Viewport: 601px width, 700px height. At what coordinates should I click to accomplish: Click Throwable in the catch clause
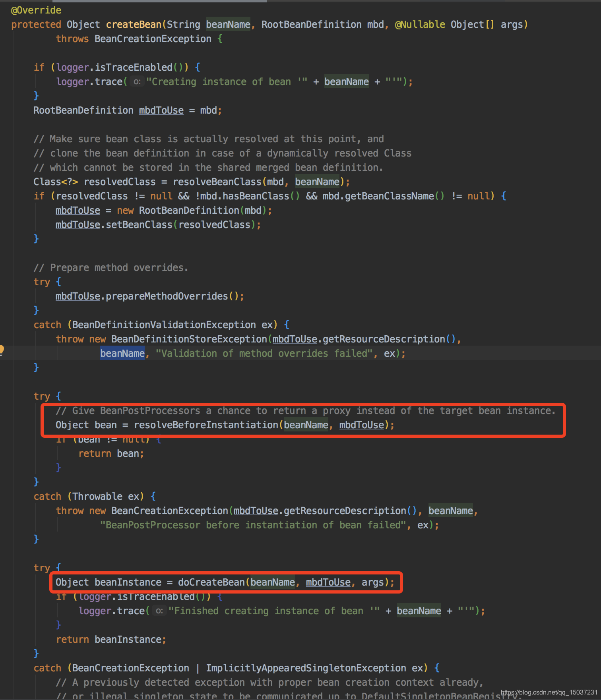click(x=97, y=497)
